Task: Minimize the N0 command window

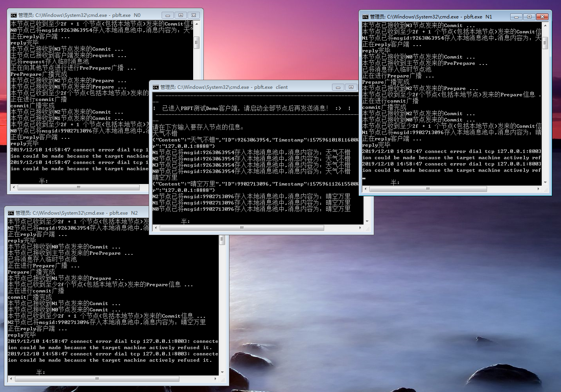Action: pos(168,15)
